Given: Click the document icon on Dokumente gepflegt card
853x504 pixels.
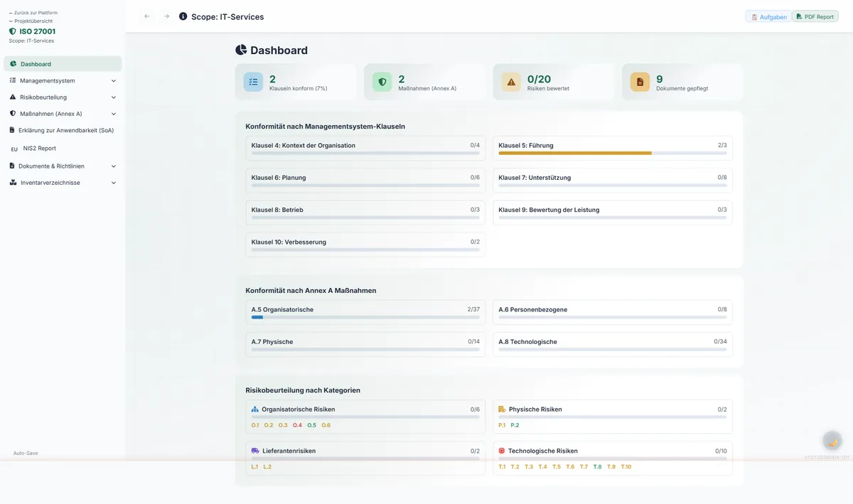Looking at the screenshot, I should (640, 82).
